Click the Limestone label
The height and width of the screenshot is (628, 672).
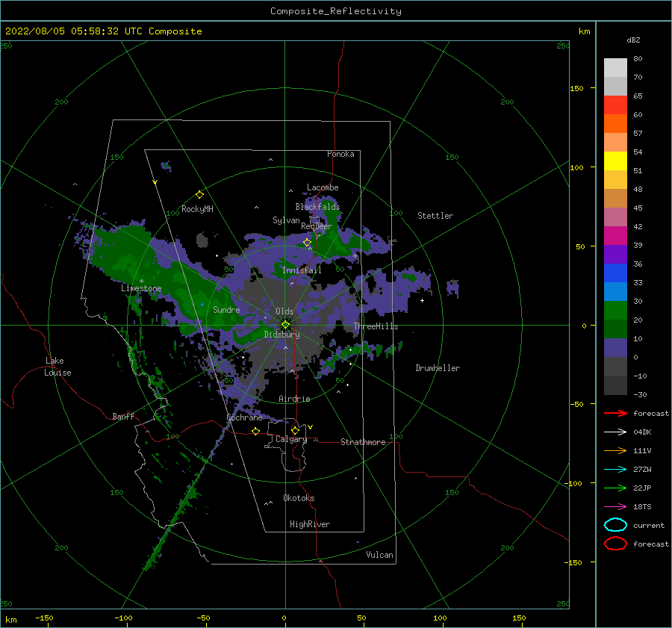[x=141, y=288]
